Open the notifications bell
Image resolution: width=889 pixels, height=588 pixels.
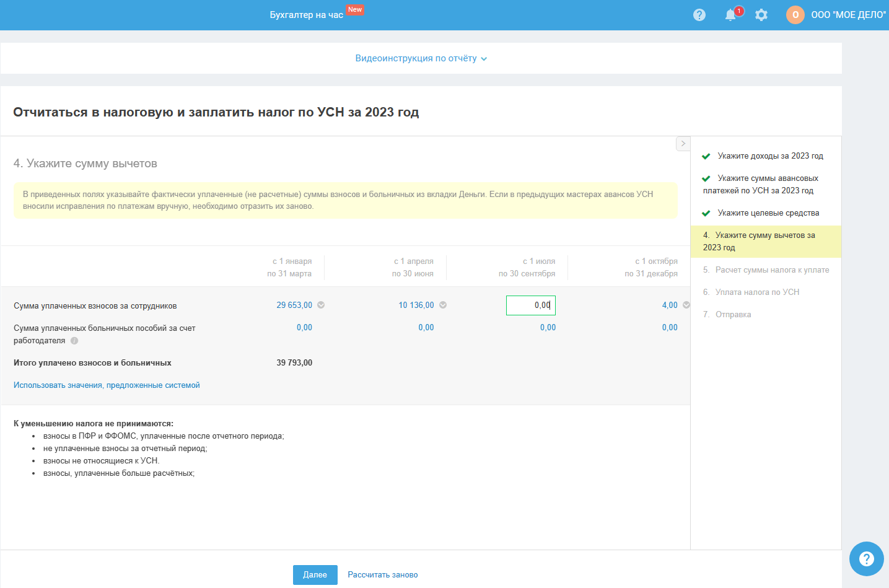(x=731, y=15)
